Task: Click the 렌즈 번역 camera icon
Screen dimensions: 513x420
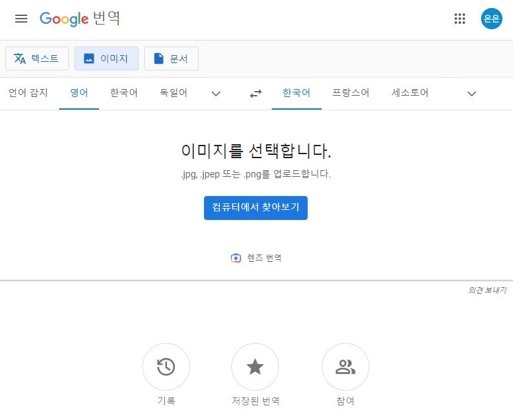Action: click(235, 258)
